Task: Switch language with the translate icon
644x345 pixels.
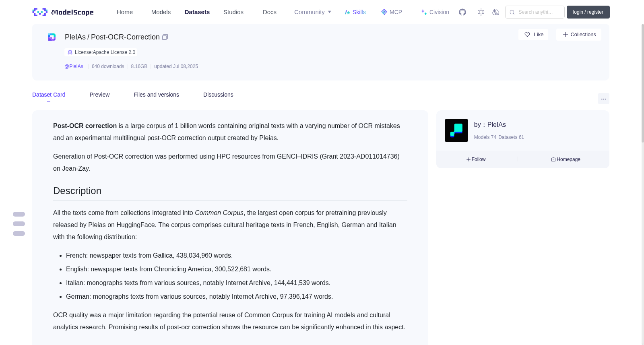Action: click(495, 12)
